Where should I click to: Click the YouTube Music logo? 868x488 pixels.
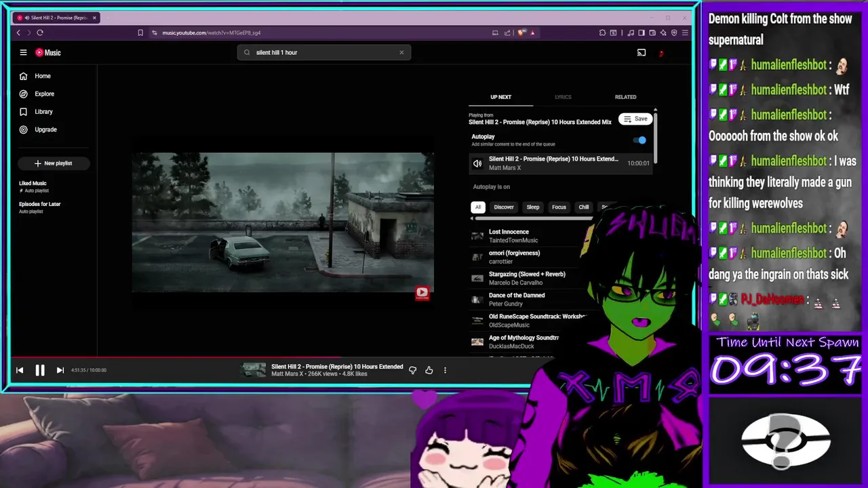(x=47, y=52)
